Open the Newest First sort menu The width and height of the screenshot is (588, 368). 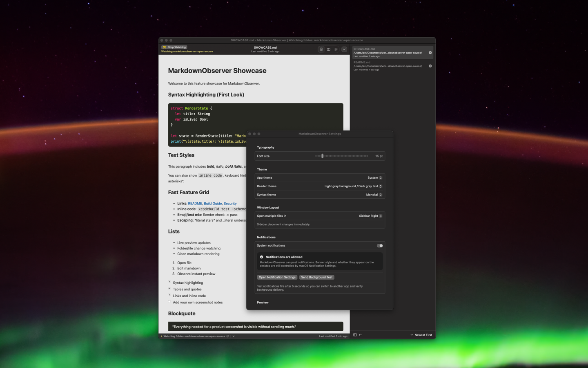pyautogui.click(x=421, y=335)
